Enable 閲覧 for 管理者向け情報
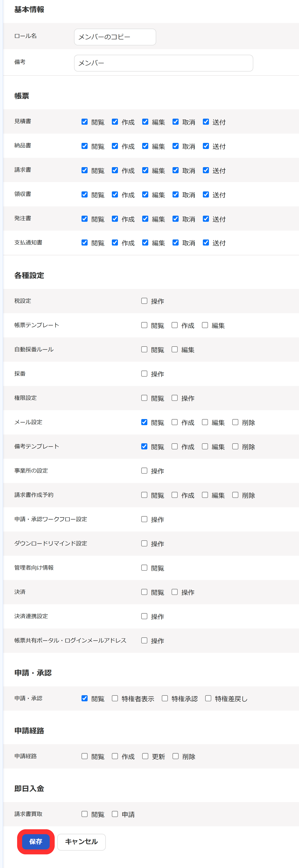 point(144,568)
